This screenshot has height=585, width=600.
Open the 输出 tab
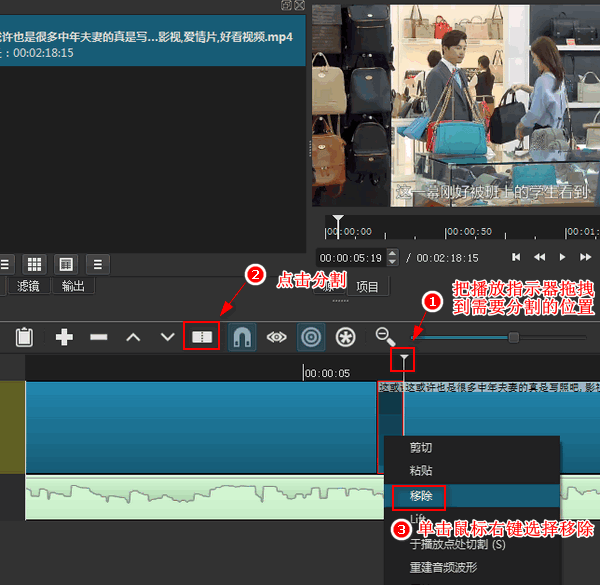coord(73,286)
